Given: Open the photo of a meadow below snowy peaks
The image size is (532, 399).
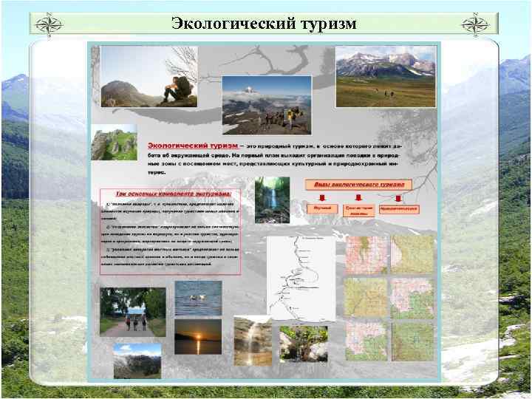Looking at the screenshot, I should coord(386,77).
